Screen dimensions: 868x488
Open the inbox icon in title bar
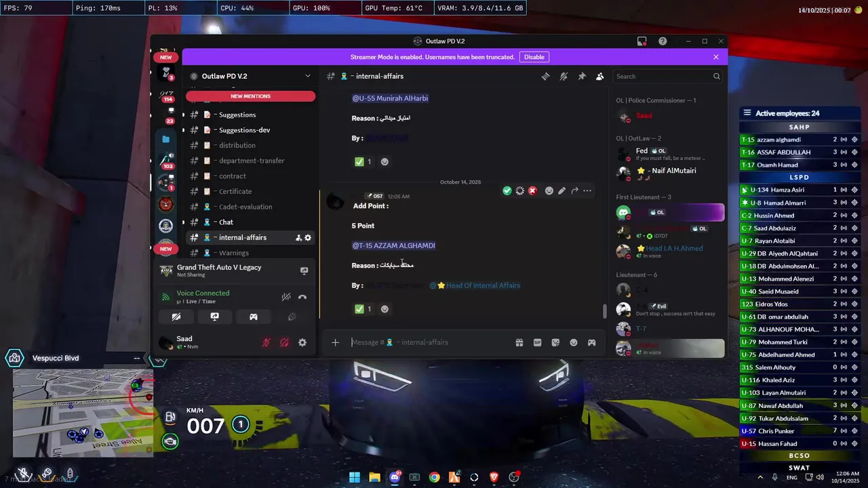point(642,41)
